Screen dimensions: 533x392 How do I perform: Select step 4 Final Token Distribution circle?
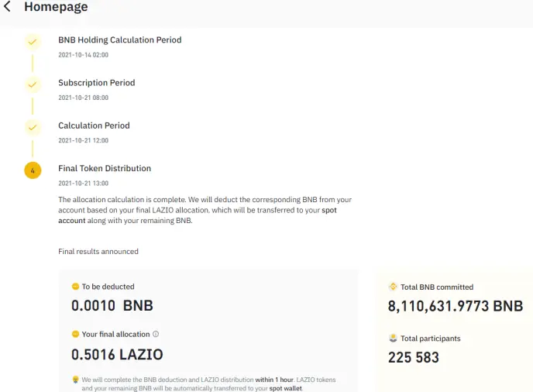(33, 170)
